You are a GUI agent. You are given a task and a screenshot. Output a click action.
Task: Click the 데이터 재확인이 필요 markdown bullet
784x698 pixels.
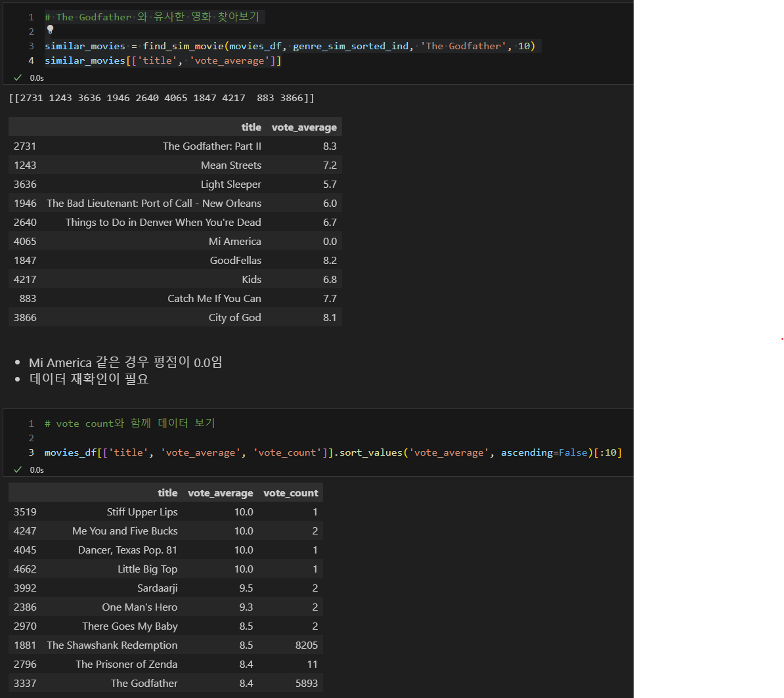click(x=89, y=378)
